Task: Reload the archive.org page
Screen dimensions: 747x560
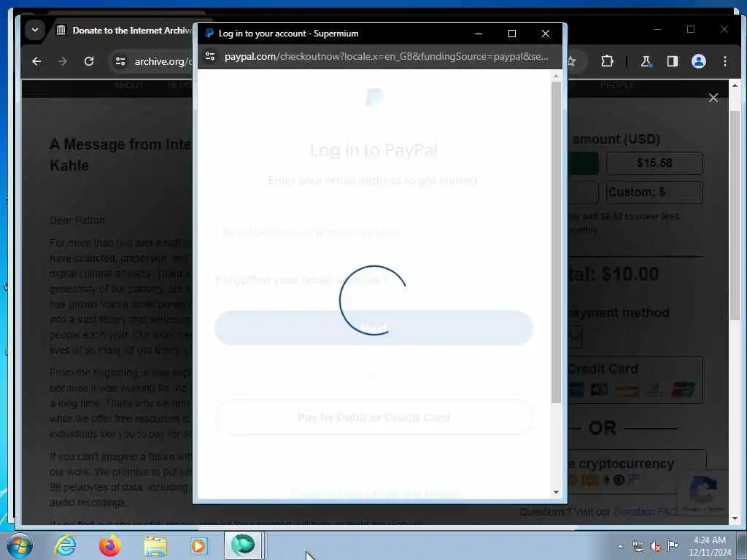Action: 88,61
